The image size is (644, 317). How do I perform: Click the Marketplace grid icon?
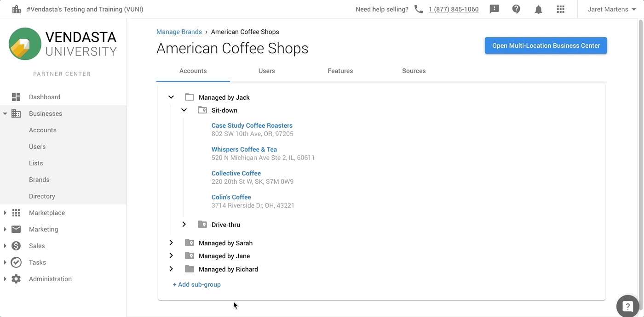coord(16,213)
